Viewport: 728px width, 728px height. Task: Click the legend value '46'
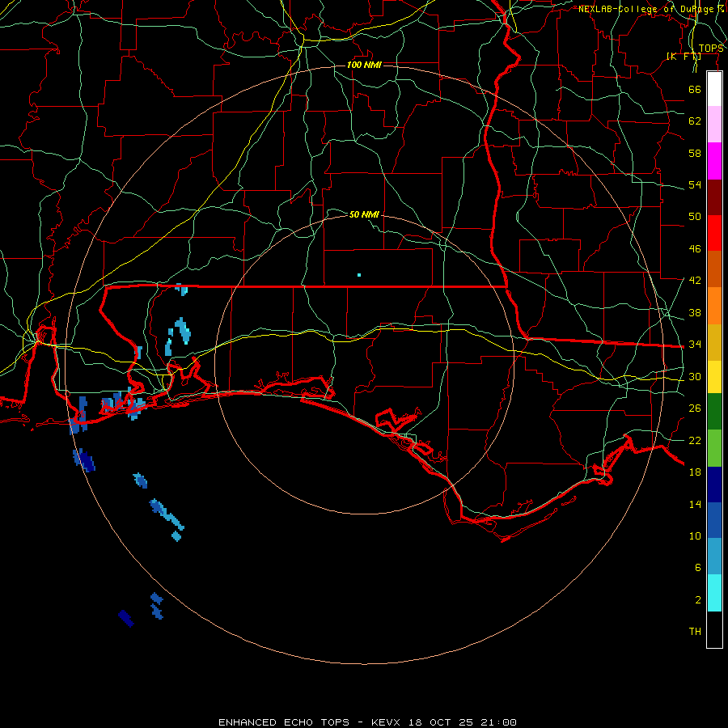pos(695,249)
